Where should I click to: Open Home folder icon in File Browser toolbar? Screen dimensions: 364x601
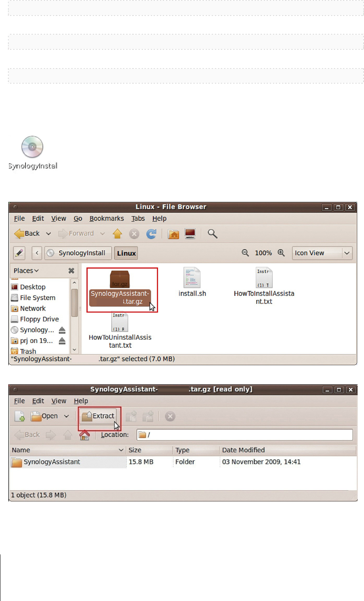173,234
